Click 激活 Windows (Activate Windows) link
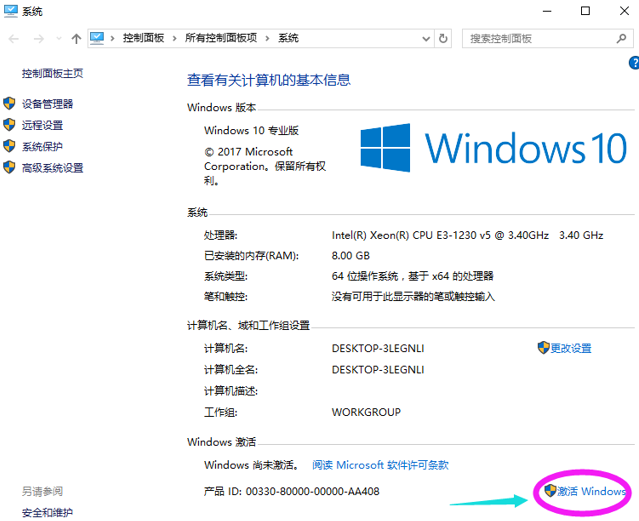This screenshot has width=639, height=521. (x=591, y=491)
